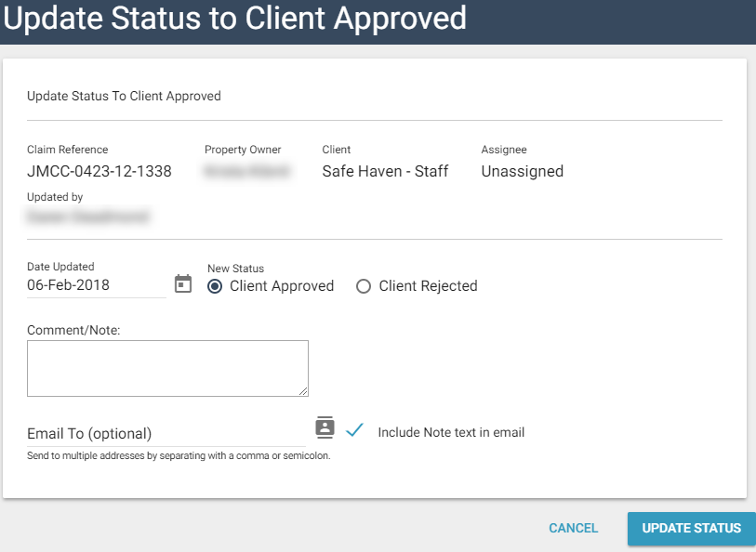Viewport: 756px width, 552px height.
Task: Select the Client Rejected radio button
Action: pyautogui.click(x=364, y=286)
